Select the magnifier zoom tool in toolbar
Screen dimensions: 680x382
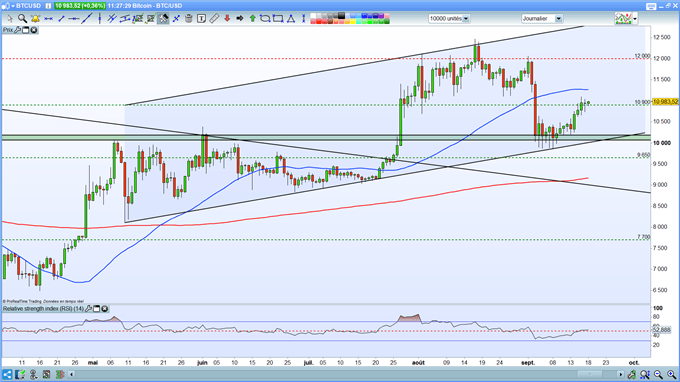tap(22, 19)
